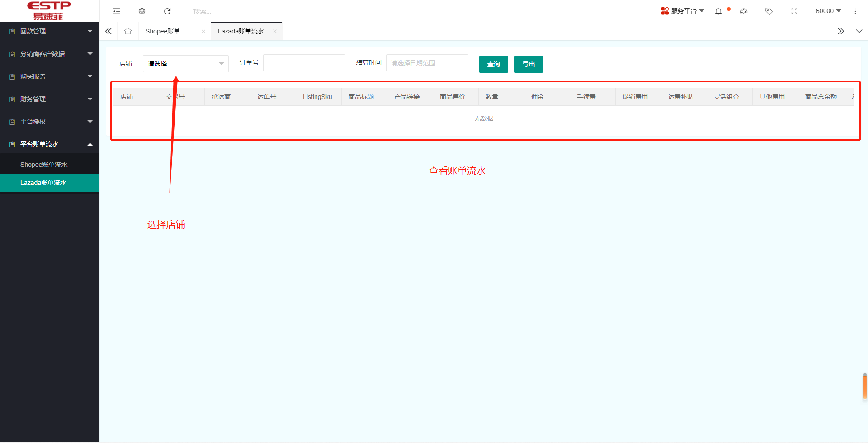
Task: Click the 订单号 input field
Action: tap(304, 62)
